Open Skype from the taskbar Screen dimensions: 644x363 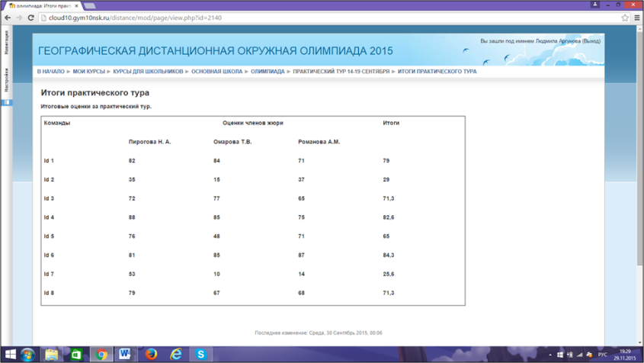[x=201, y=355]
